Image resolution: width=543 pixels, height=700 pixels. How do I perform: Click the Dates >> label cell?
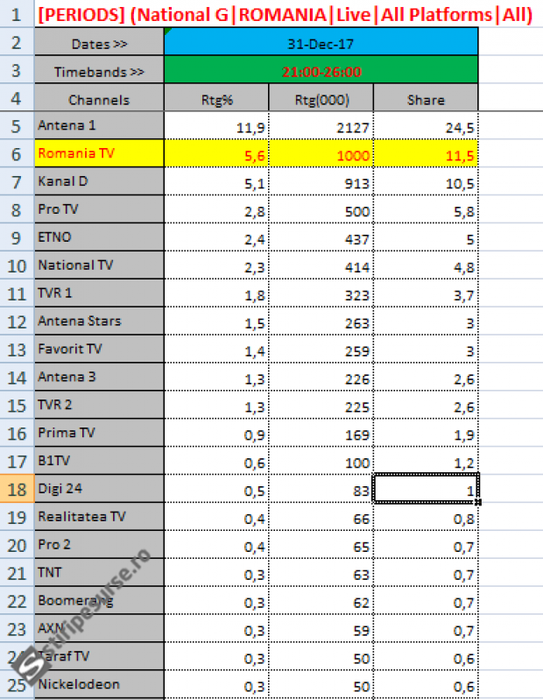click(99, 42)
